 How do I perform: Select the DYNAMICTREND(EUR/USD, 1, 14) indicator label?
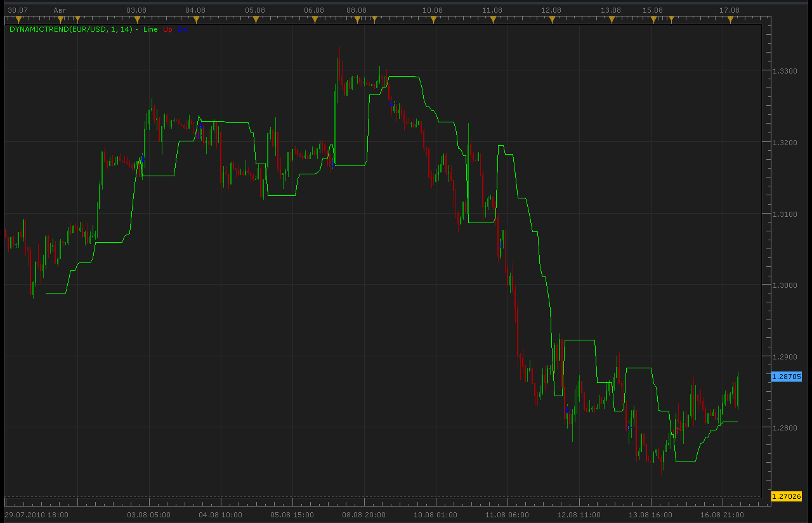pos(71,29)
